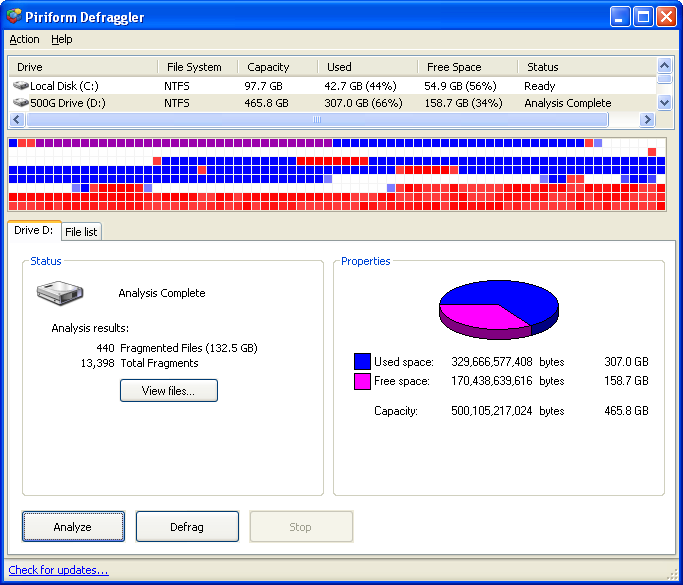The height and width of the screenshot is (585, 683).
Task: Sort drives by Capacity column header
Action: click(x=268, y=67)
